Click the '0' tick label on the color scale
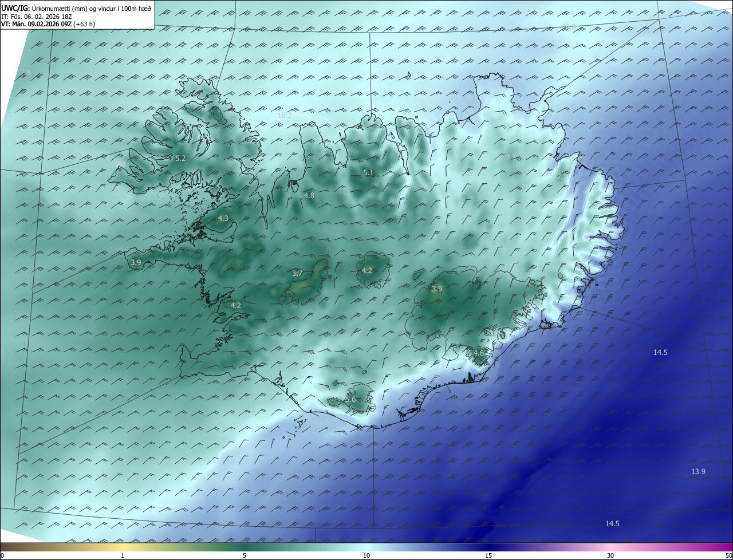The image size is (733, 560). point(2,555)
